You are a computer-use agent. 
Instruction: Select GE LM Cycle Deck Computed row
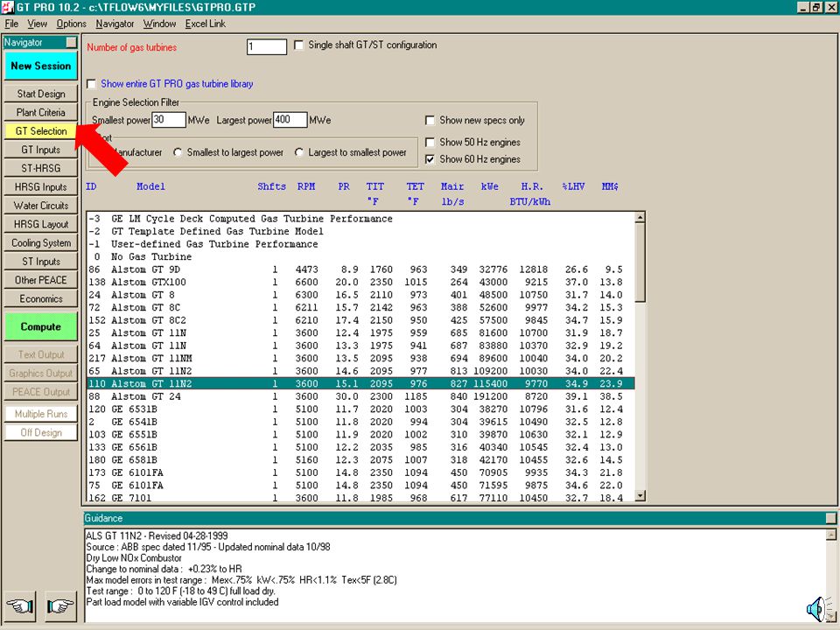pos(360,219)
